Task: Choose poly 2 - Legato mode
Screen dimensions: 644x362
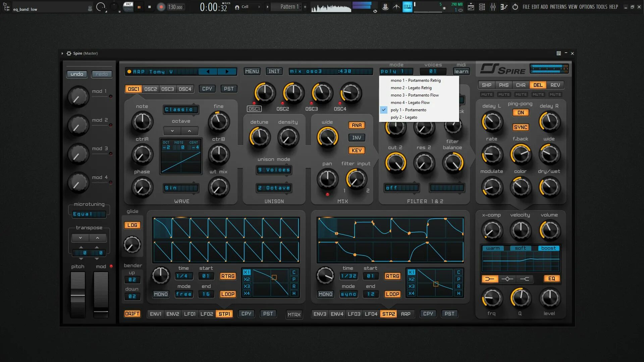Action: (419, 117)
